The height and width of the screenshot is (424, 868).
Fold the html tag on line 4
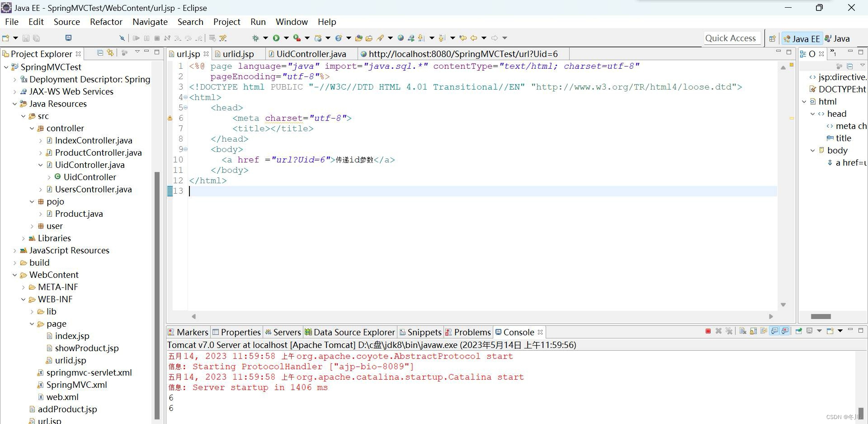185,97
